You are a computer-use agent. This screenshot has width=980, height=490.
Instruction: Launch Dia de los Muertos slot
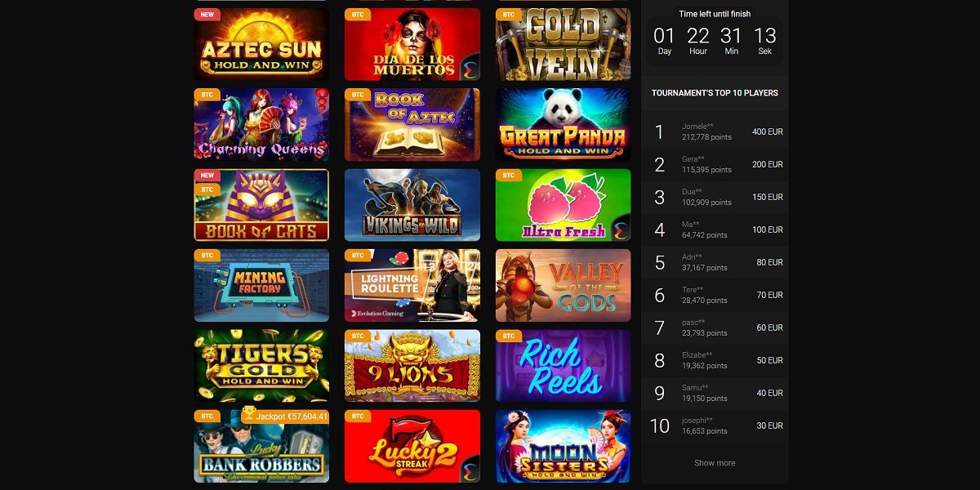[x=412, y=44]
